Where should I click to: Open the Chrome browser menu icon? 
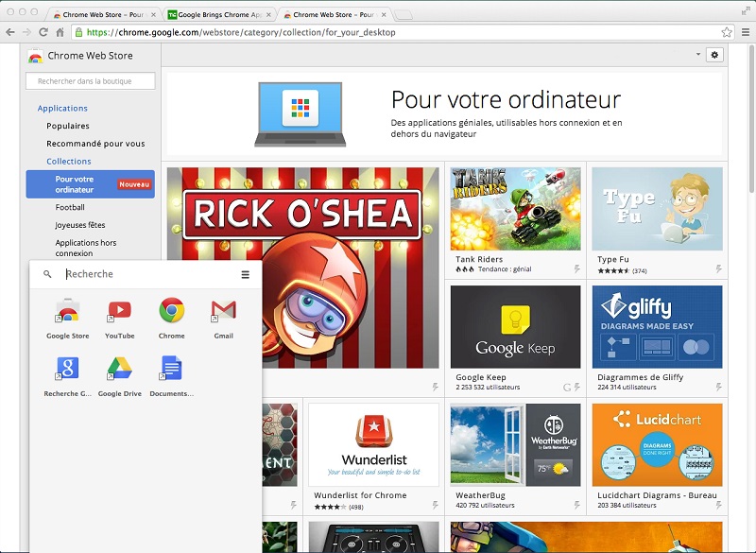[x=746, y=32]
